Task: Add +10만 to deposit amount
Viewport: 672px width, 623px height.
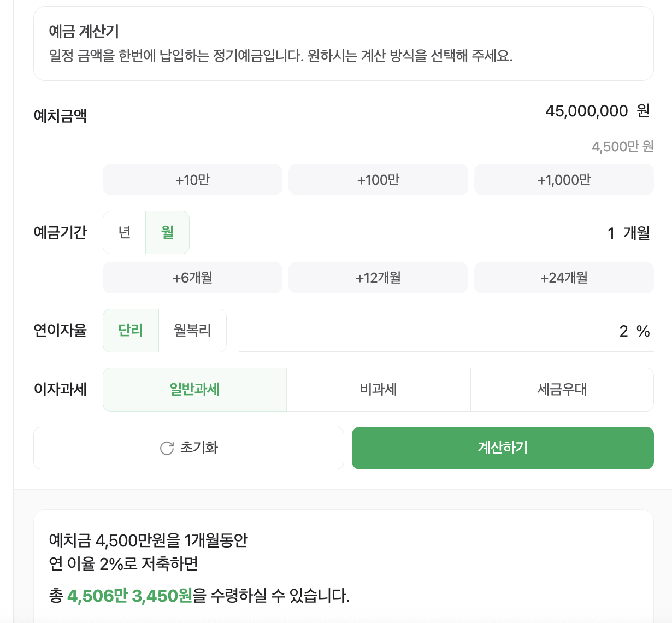Action: (192, 180)
